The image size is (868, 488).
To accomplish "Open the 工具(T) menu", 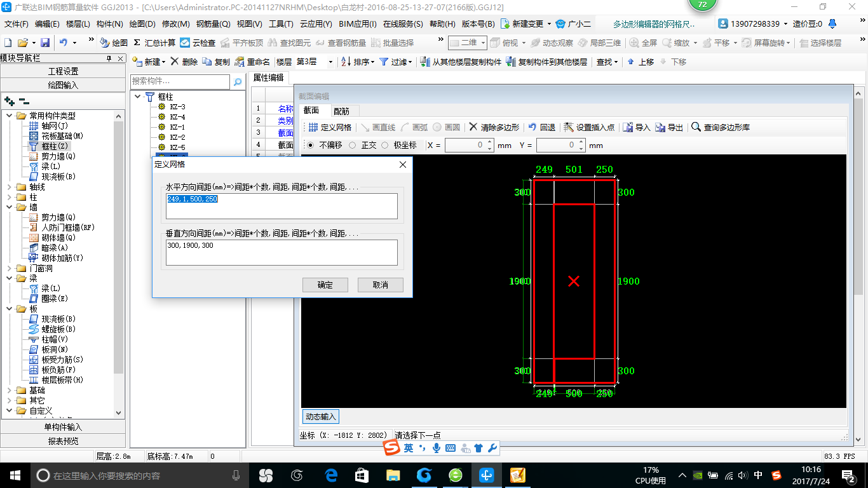I will [x=281, y=24].
